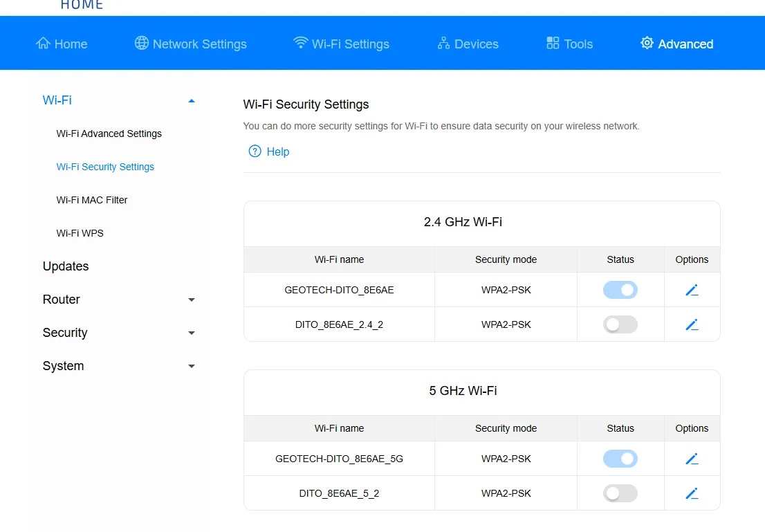The image size is (765, 532).
Task: Click the Network Settings globe icon
Action: pyautogui.click(x=142, y=43)
